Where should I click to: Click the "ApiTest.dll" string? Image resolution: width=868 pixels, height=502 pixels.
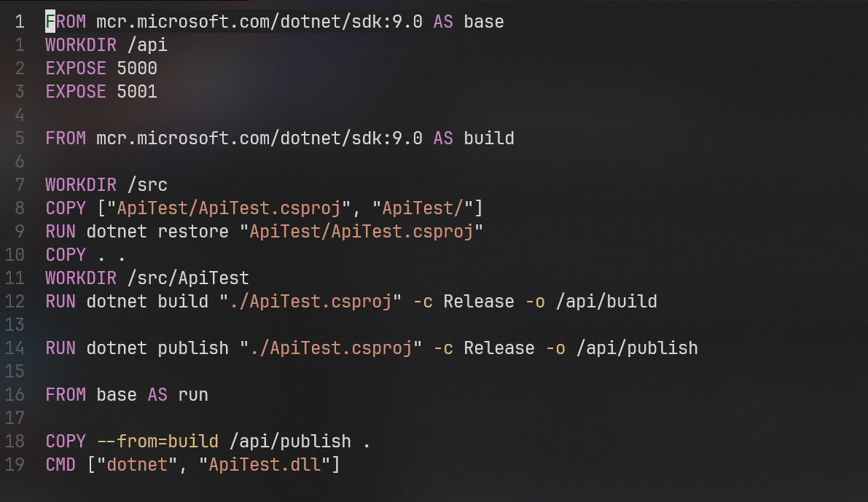[265, 465]
